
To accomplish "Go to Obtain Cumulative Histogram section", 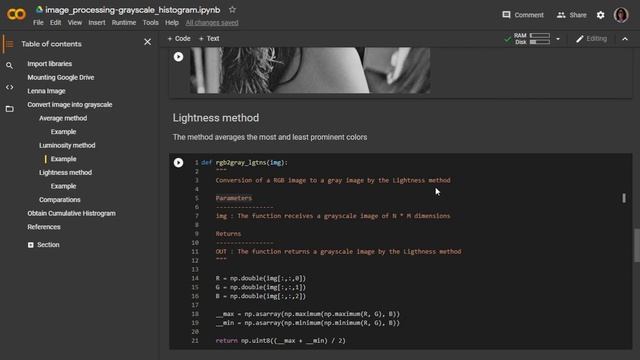I will (x=71, y=213).
